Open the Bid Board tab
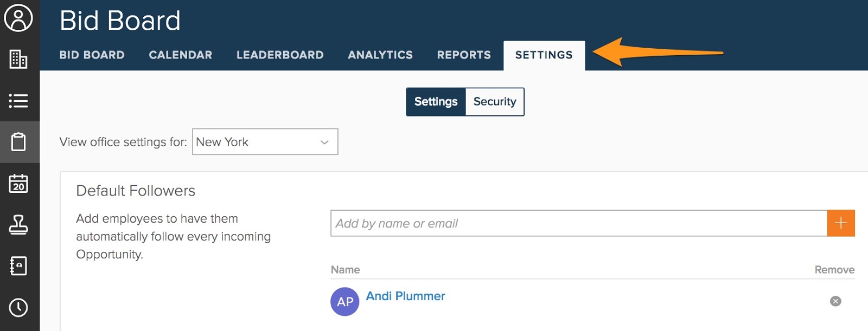 92,55
